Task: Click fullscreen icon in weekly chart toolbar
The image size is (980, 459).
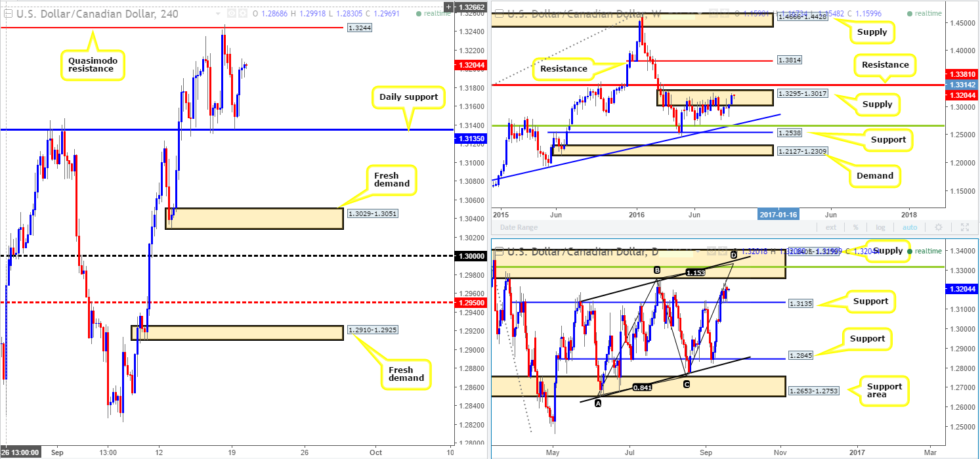Action: point(964,227)
